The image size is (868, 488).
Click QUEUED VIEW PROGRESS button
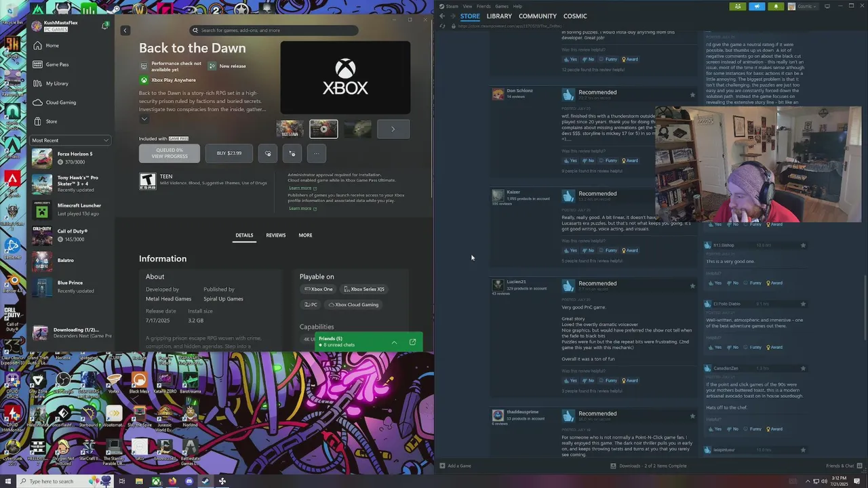tap(170, 153)
